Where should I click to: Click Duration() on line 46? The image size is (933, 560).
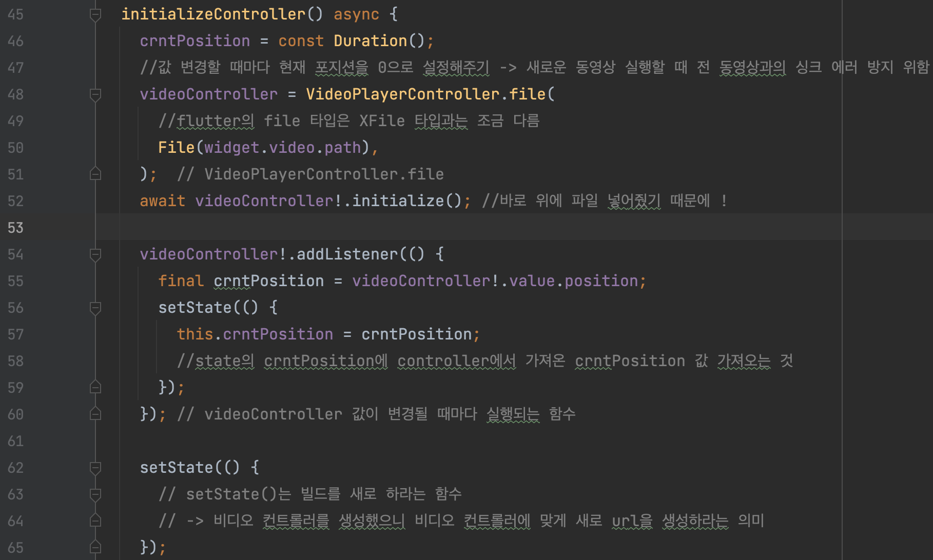coord(379,41)
